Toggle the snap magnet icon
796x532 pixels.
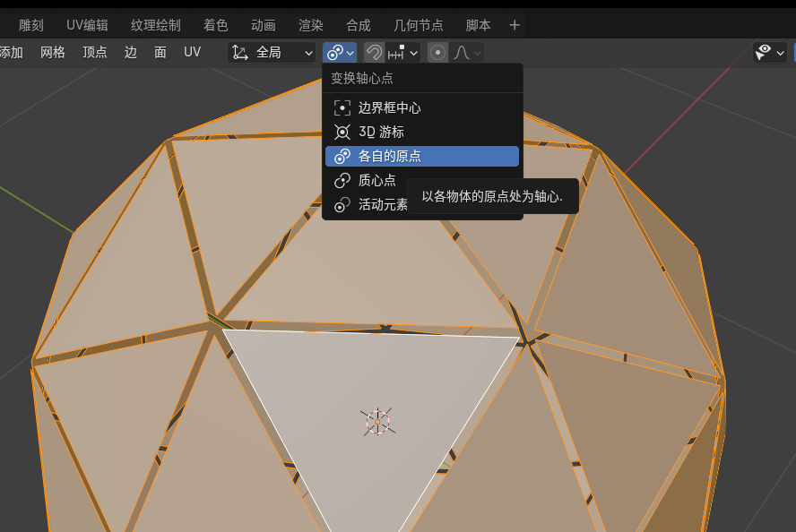[374, 53]
